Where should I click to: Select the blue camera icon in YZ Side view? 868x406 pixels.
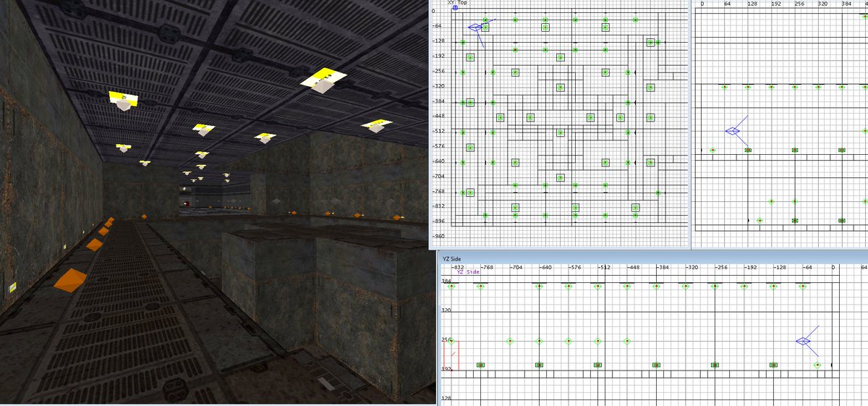[803, 342]
